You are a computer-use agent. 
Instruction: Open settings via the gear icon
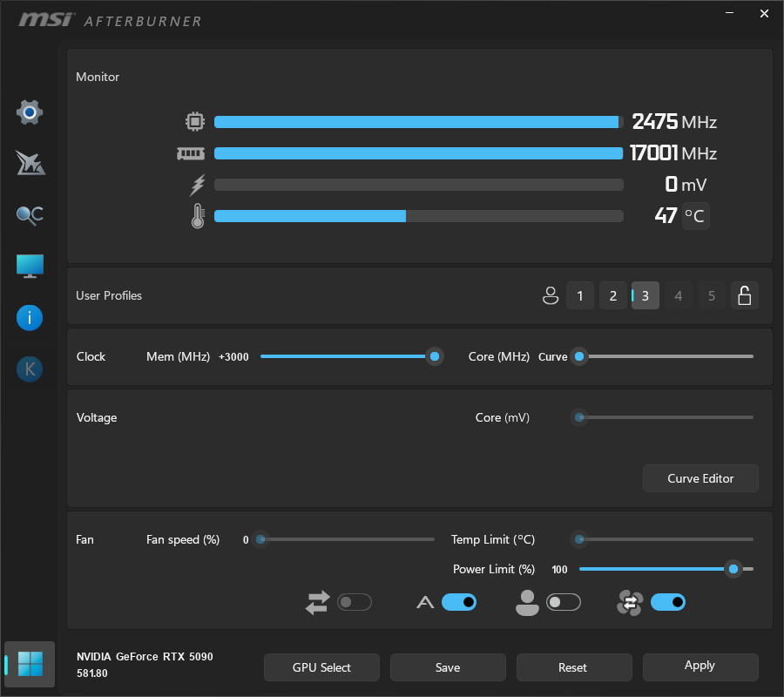[30, 112]
